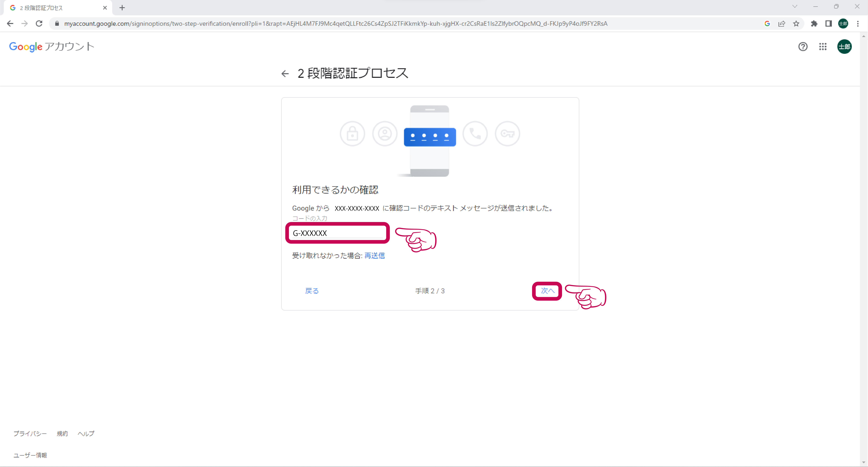868x467 pixels.
Task: Toggle the browser side panel icon
Action: (829, 24)
